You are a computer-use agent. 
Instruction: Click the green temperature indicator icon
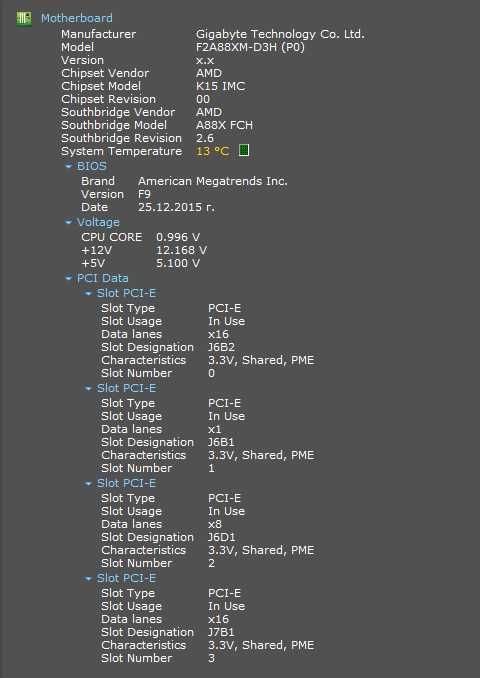coord(244,150)
